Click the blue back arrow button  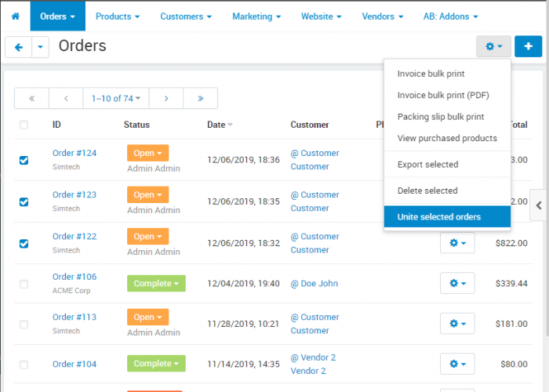point(19,47)
